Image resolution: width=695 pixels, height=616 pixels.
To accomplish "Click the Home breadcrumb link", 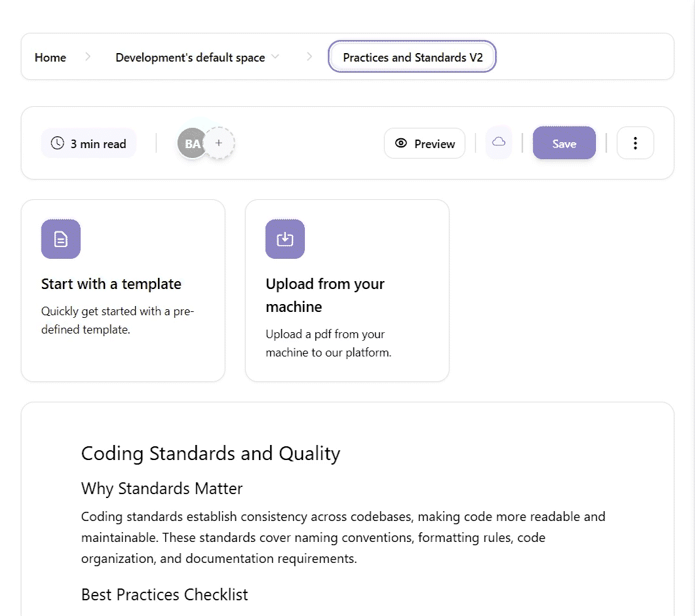I will click(x=50, y=58).
